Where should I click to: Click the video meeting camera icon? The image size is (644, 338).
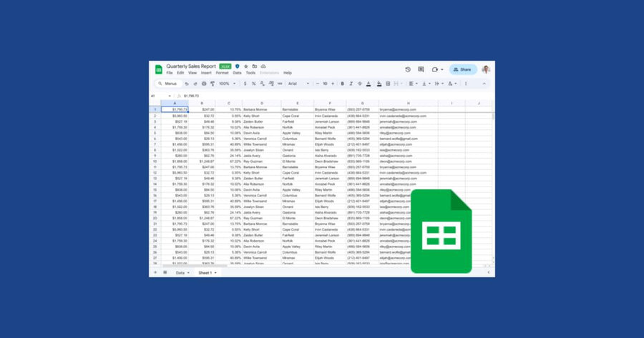pyautogui.click(x=434, y=69)
